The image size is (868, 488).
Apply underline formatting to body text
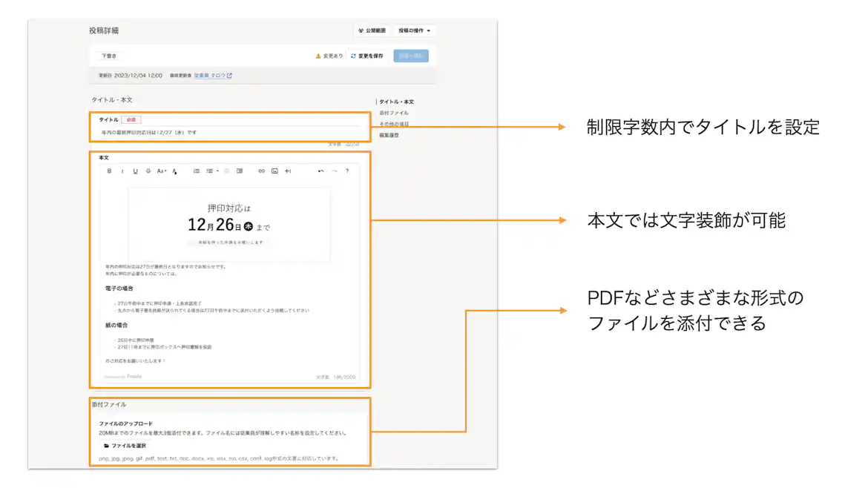point(135,171)
